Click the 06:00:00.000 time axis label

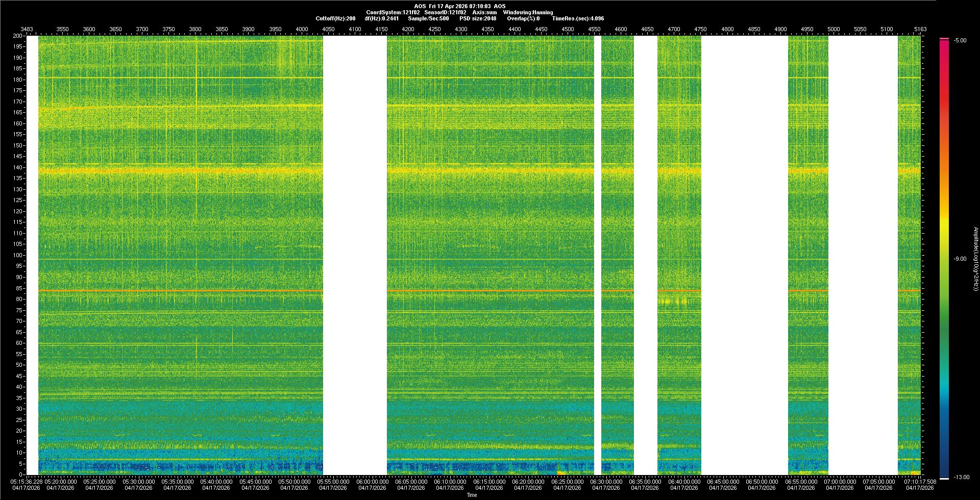click(x=372, y=482)
